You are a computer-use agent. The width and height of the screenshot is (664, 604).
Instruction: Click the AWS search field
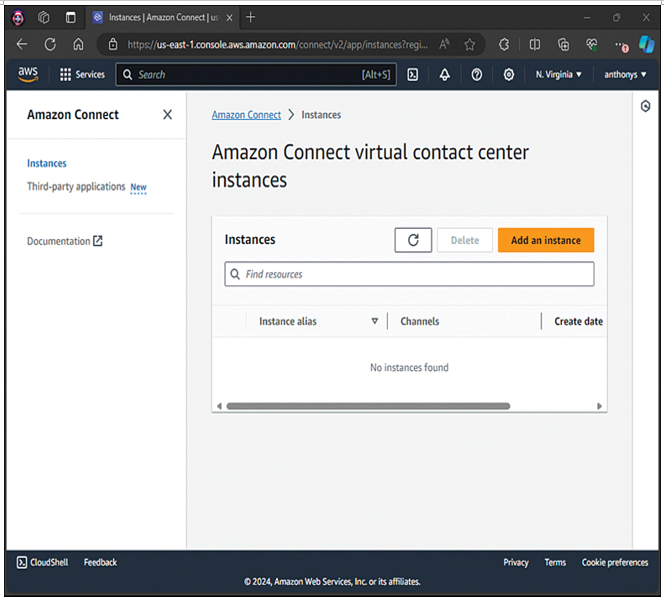tap(256, 75)
